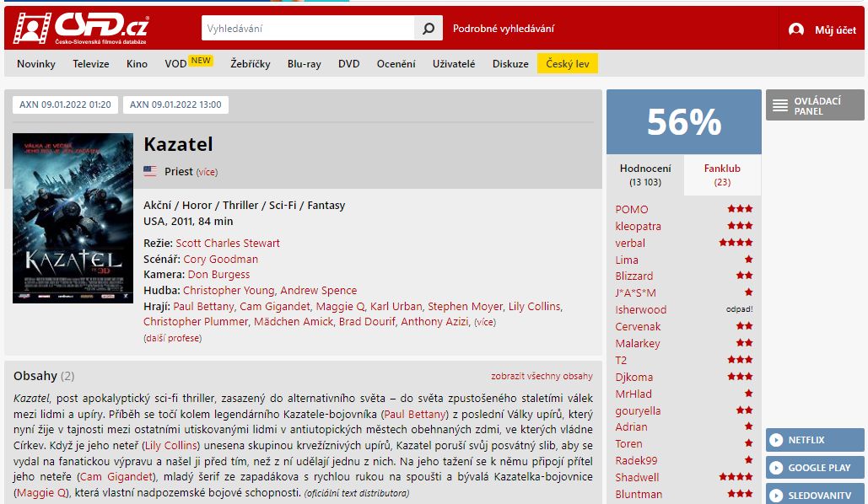
Task: Open actor Brad Dourif
Action: pos(367,321)
